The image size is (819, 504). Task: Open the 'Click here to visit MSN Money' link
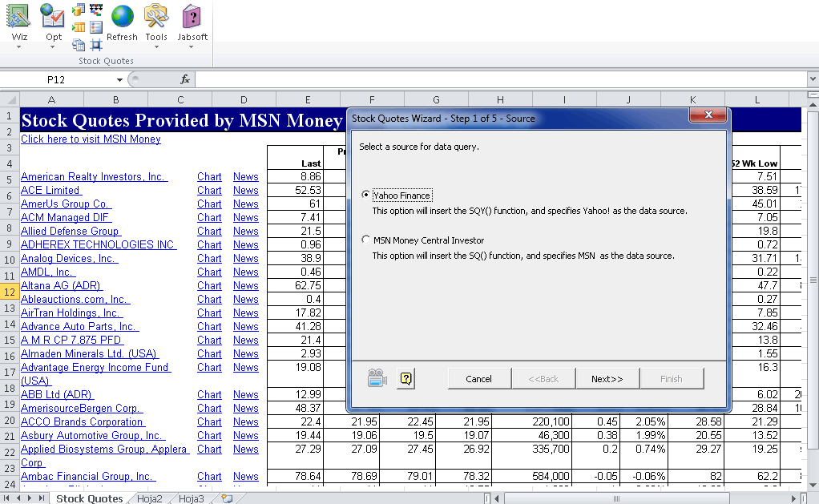pos(91,139)
